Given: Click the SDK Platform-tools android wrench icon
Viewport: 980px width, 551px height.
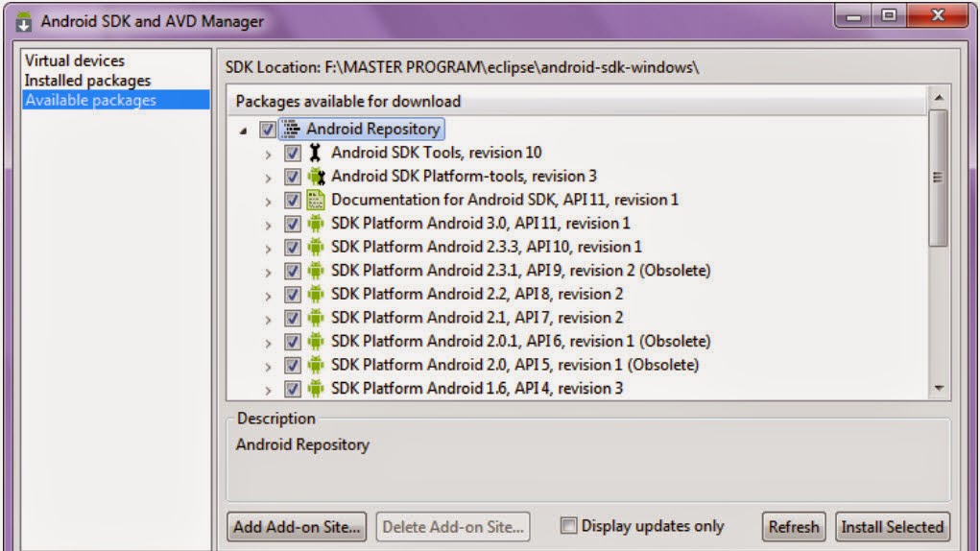Looking at the screenshot, I should coord(316,177).
